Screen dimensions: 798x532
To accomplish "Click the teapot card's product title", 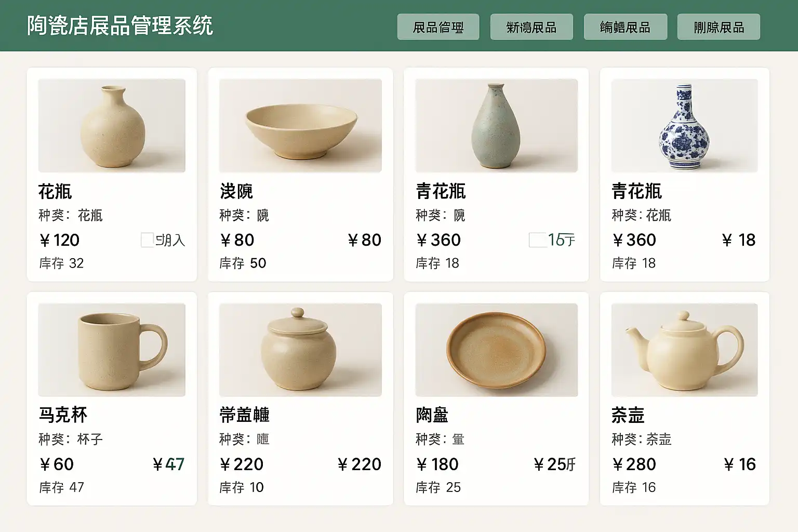I will (x=628, y=415).
